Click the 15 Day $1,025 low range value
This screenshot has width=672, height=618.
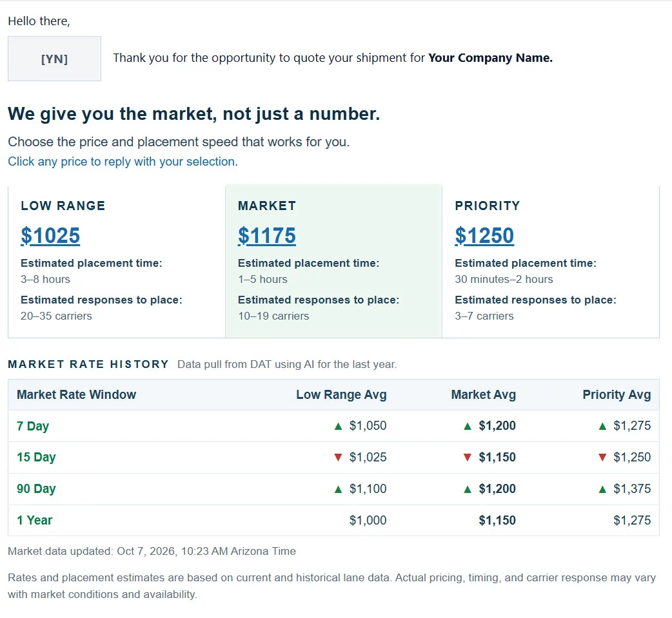point(368,458)
